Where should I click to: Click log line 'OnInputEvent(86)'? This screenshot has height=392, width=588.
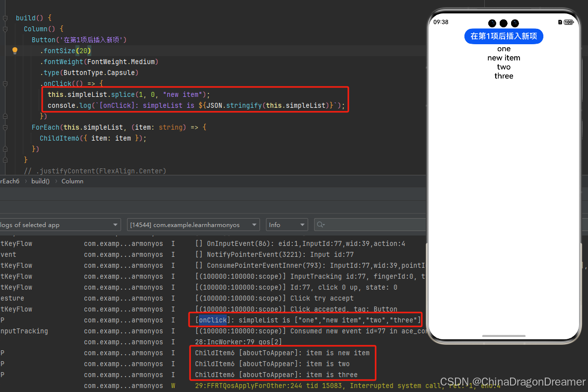(300, 243)
